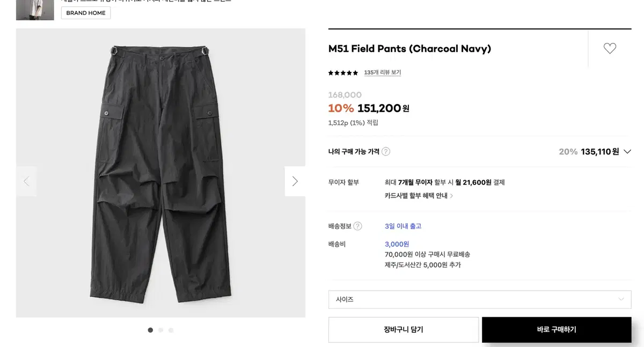Open 카드사별 할부 혜택 안내 via its arrow
The height and width of the screenshot is (347, 644).
[452, 196]
